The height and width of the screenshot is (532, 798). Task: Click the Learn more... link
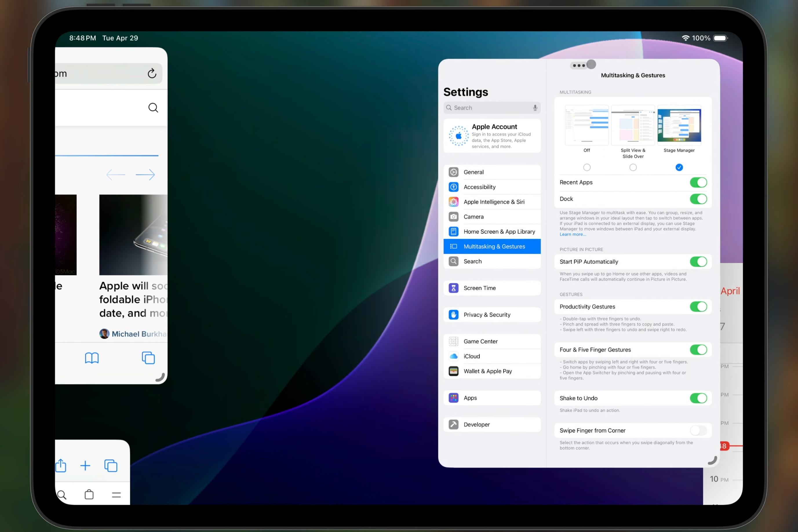(573, 234)
